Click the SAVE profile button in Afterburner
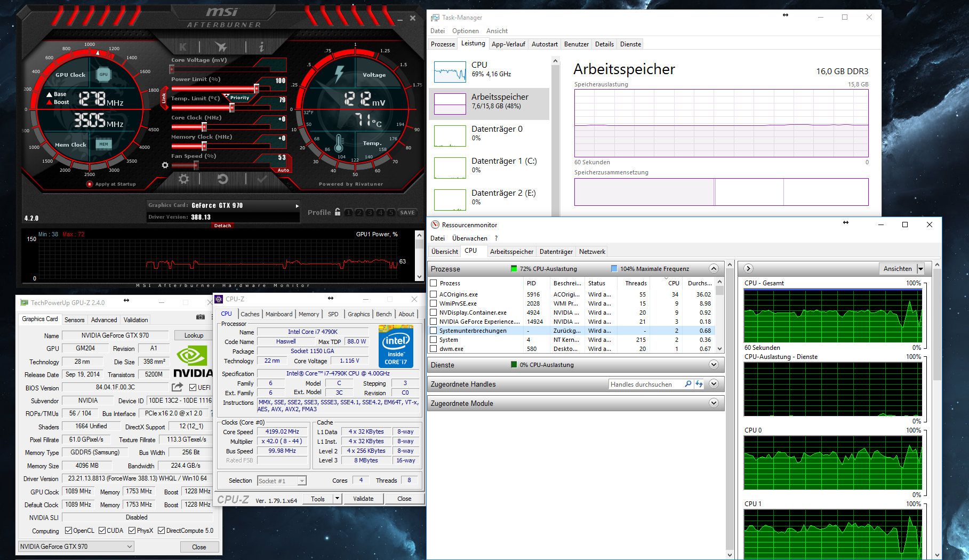The width and height of the screenshot is (969, 560). pos(407,212)
